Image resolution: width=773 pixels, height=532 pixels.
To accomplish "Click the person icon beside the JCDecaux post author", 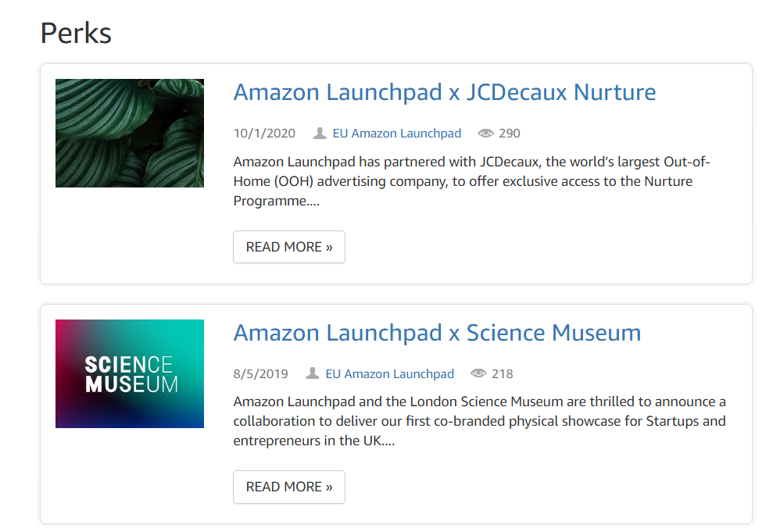I will pyautogui.click(x=320, y=133).
